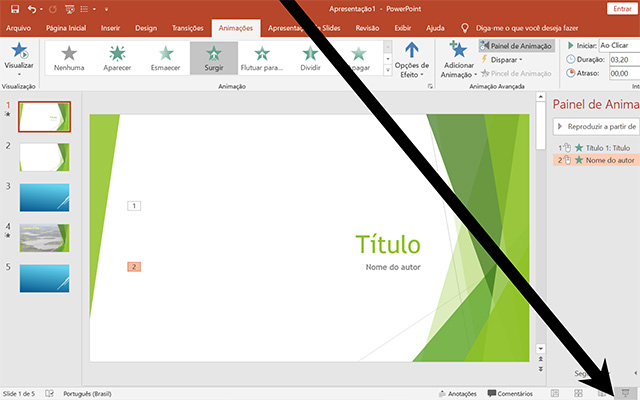640x400 pixels.
Task: Choose the Nenhuma animation effect
Action: 69,58
